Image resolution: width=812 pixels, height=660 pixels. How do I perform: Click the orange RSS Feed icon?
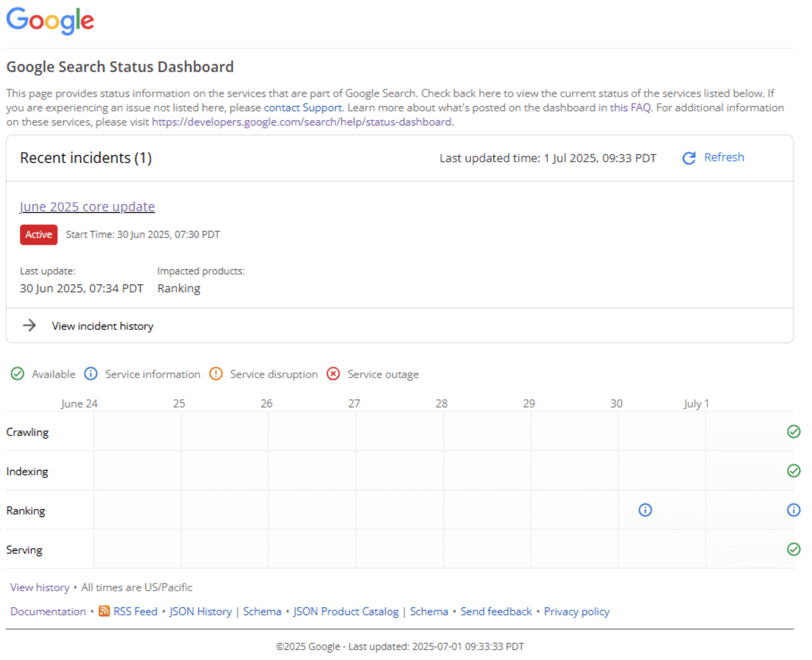coord(104,611)
